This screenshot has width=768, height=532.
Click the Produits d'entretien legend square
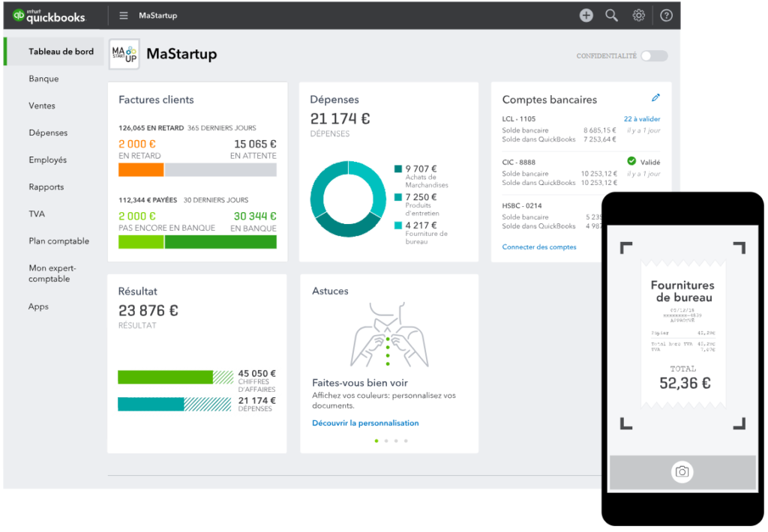398,197
